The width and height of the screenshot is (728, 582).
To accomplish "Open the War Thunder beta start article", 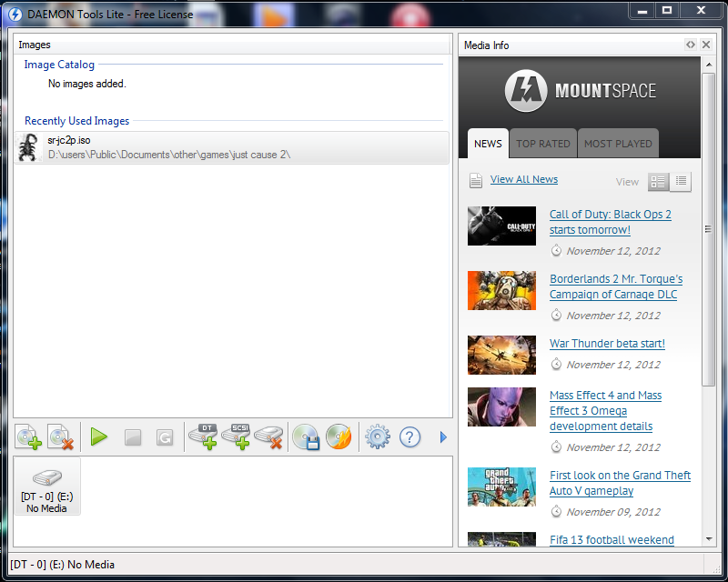I will [x=607, y=344].
